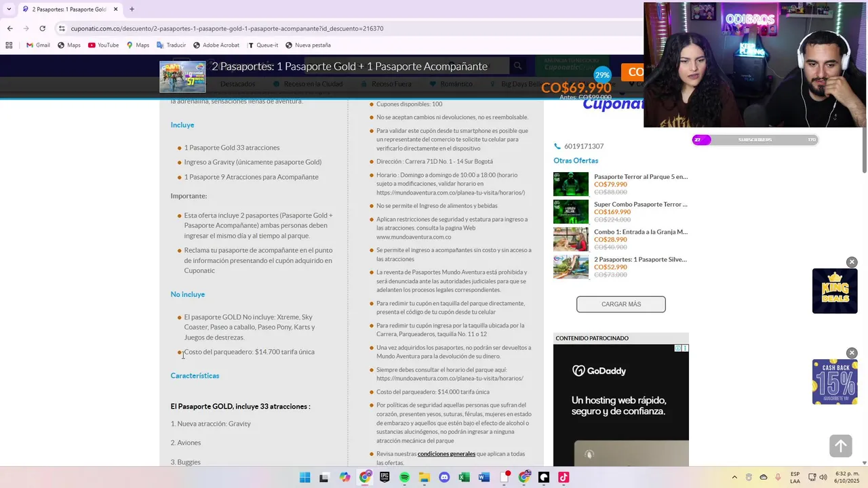Open the Traducir bookmark
This screenshot has height=488, width=868.
pos(171,45)
